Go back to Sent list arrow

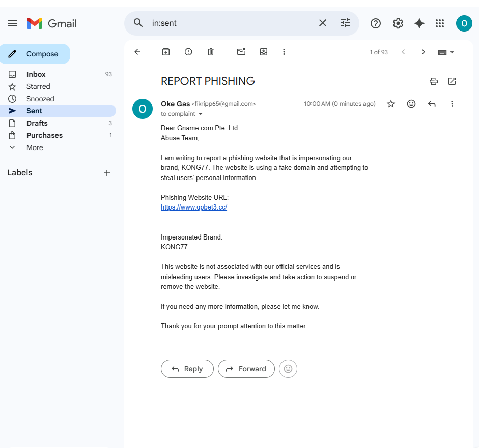pos(137,52)
